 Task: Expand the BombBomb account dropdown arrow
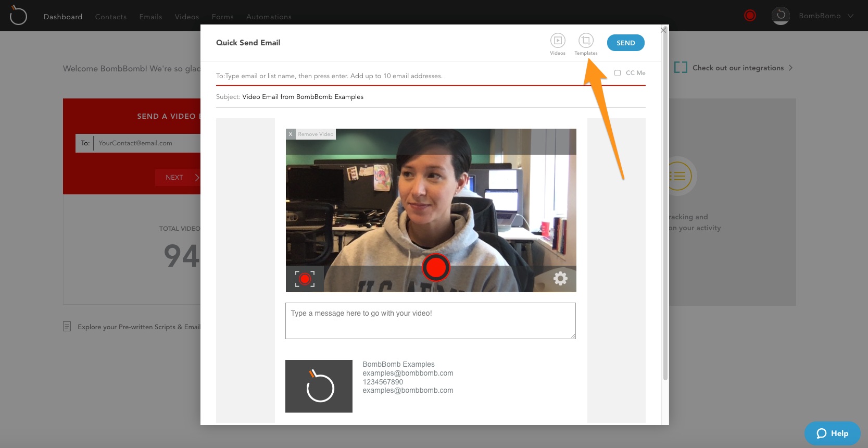[850, 16]
